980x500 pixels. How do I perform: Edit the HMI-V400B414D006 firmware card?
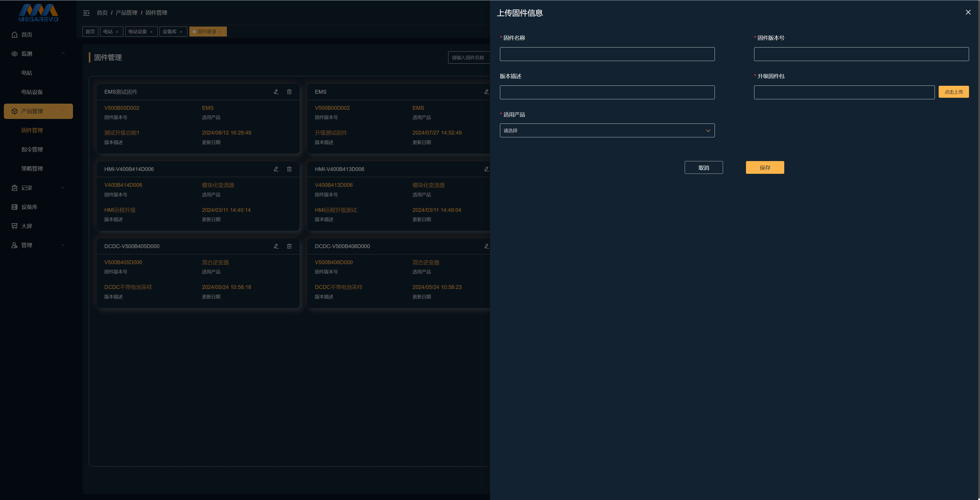click(x=276, y=169)
